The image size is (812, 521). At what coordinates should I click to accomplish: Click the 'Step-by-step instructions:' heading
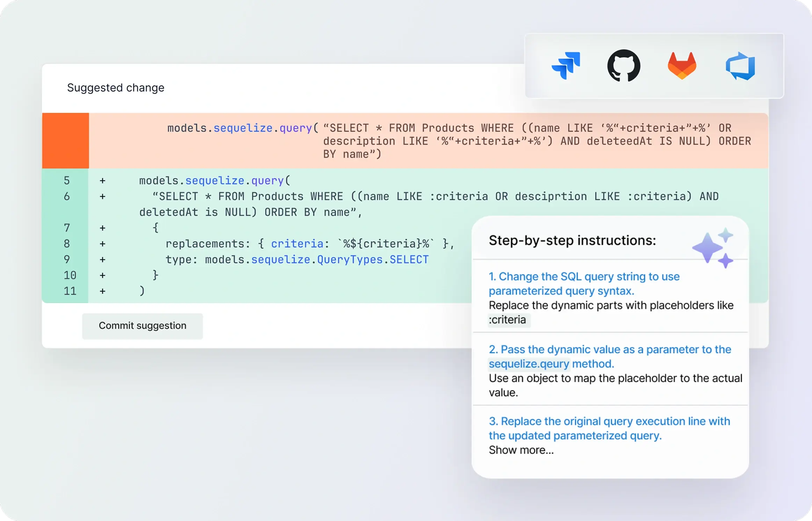[x=572, y=241]
